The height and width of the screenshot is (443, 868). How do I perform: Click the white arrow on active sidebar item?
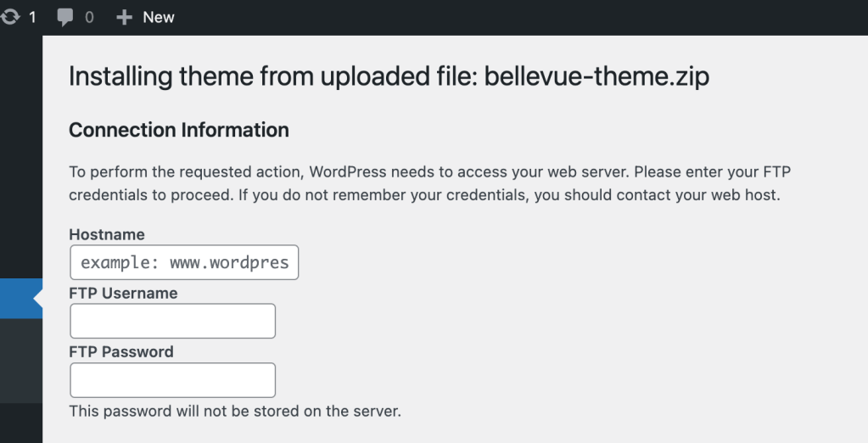click(x=37, y=299)
